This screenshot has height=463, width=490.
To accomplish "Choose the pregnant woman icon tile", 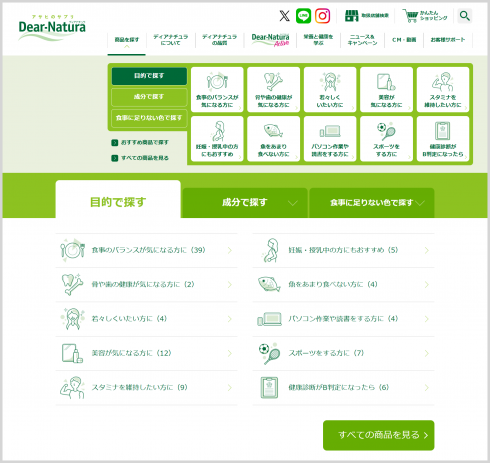I will coord(217,139).
